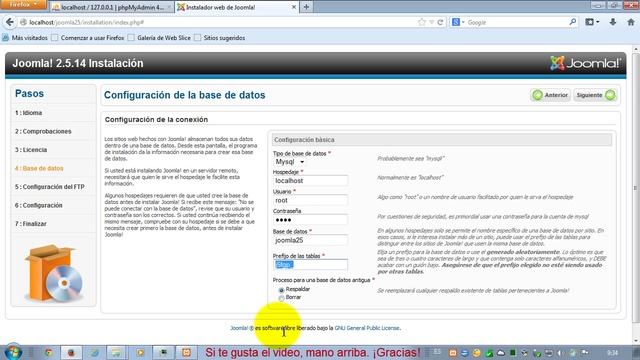Open the GNU General Public License link
640x360 pixels.
367,328
